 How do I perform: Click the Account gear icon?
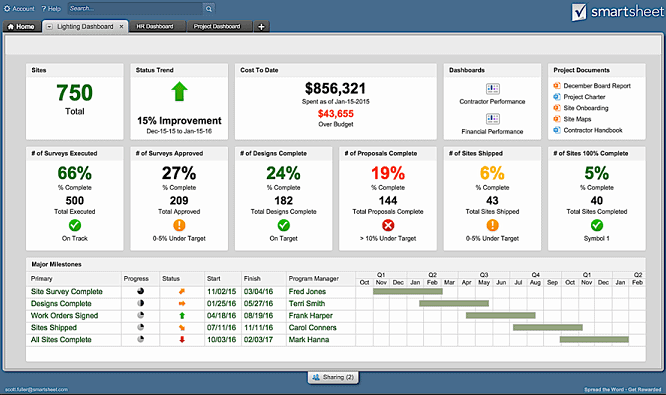pos(7,8)
